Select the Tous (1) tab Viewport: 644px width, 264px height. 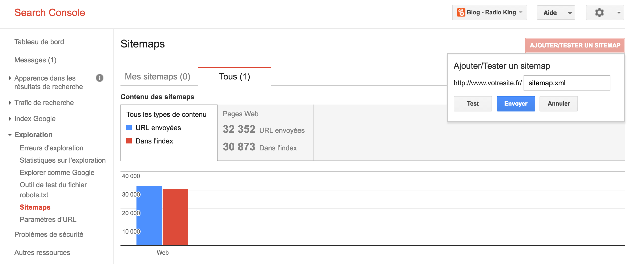click(x=235, y=77)
